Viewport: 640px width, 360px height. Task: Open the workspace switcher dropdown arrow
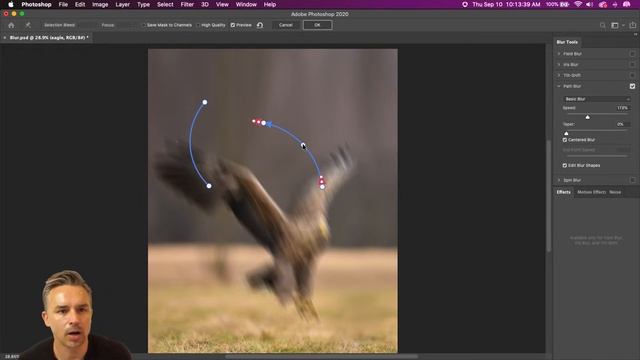(623, 25)
